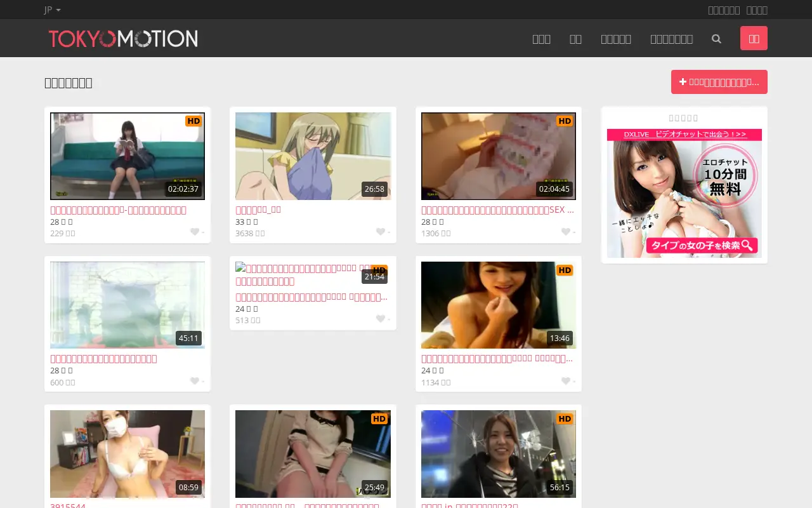Screen dimensions: 812x508
Task: Click the magnifier on the ad's pink search bar
Action: click(x=747, y=245)
